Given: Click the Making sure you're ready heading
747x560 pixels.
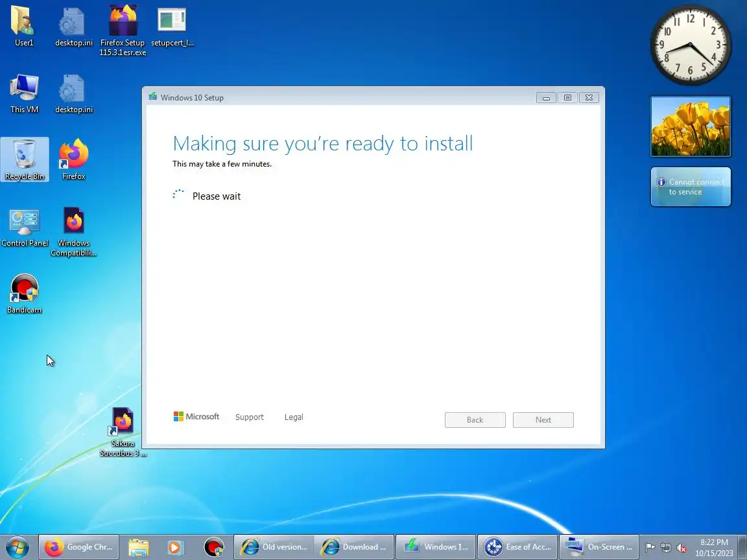Looking at the screenshot, I should [322, 143].
